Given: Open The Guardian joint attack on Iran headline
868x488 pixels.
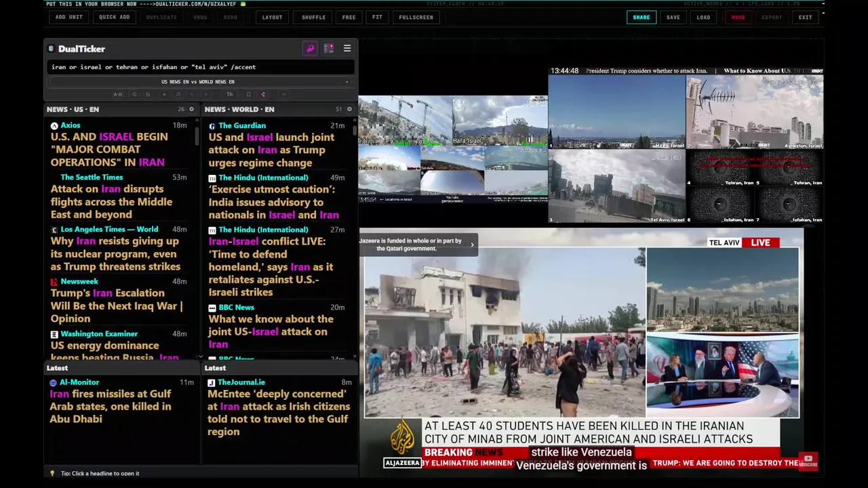Looking at the screenshot, I should point(271,150).
